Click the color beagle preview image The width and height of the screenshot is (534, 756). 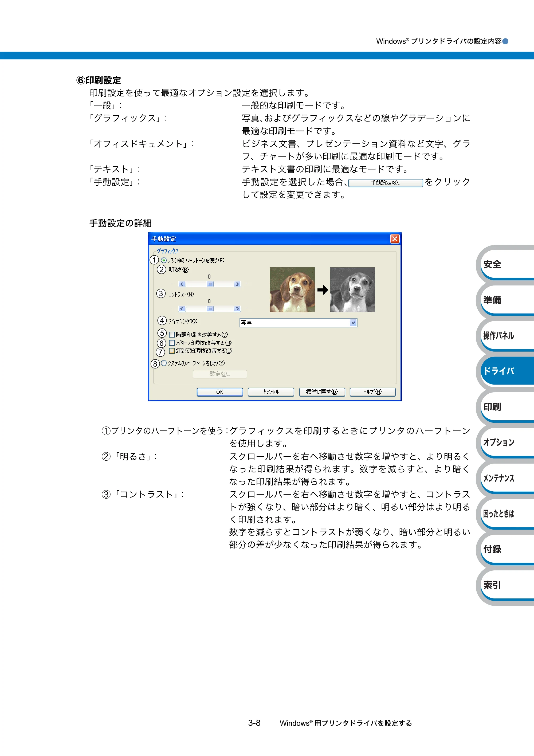click(x=292, y=290)
